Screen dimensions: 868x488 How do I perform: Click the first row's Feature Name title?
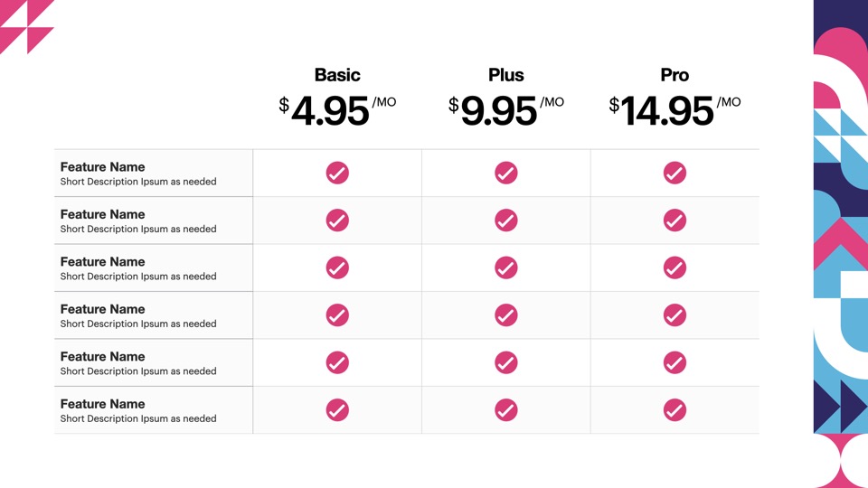click(102, 167)
